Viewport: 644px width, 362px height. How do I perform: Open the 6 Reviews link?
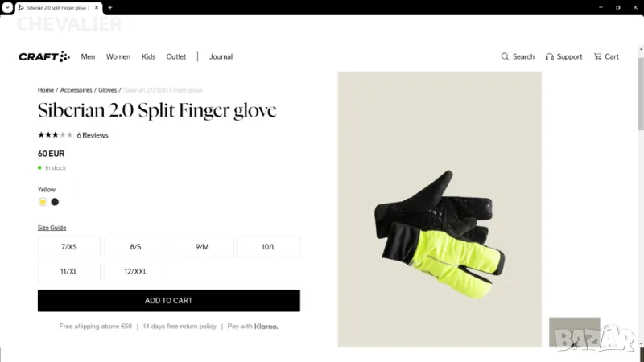coord(93,135)
